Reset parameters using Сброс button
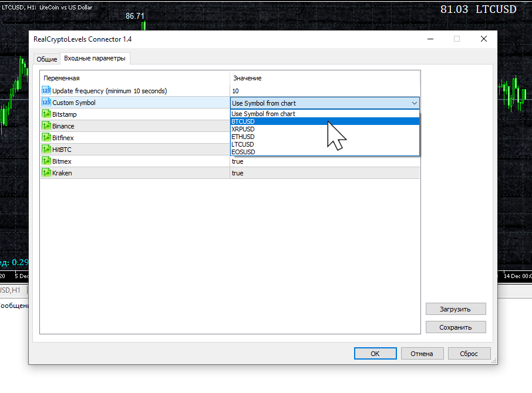Viewport: 532px width, 393px height. (x=469, y=353)
